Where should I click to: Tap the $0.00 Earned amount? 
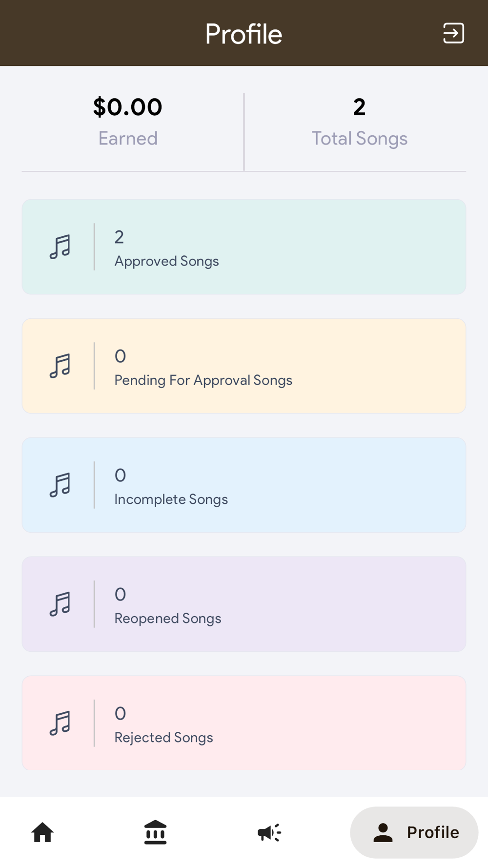127,107
